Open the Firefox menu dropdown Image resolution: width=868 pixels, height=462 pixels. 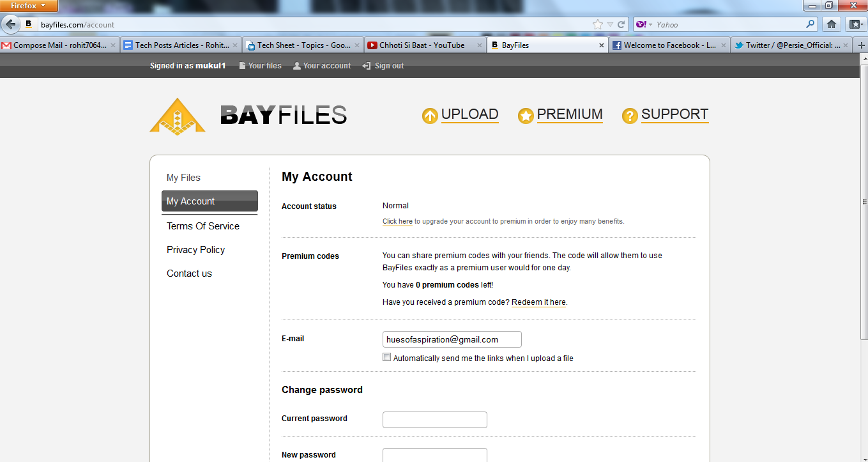29,6
